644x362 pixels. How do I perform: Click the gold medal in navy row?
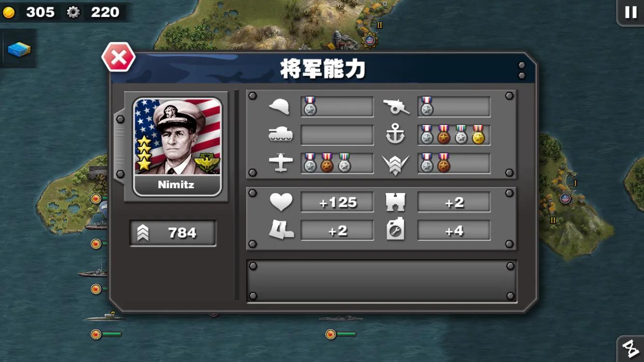(x=478, y=135)
